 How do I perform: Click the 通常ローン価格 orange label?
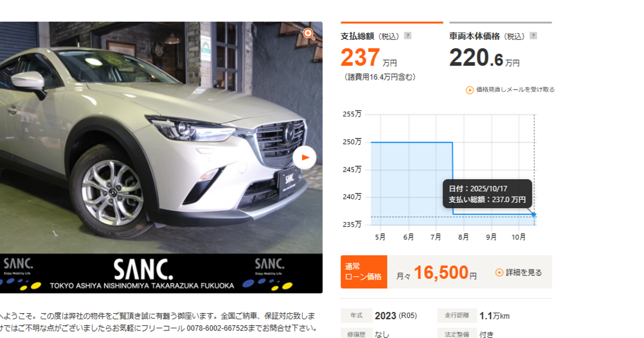[x=364, y=272]
